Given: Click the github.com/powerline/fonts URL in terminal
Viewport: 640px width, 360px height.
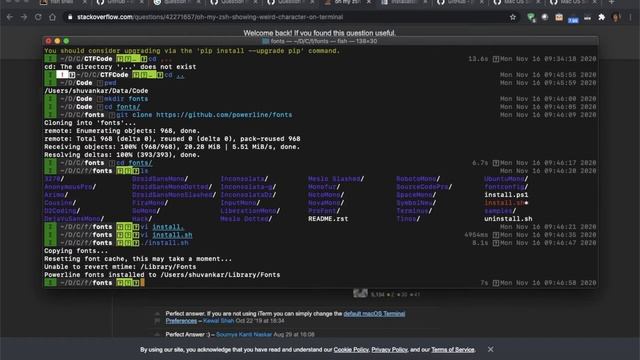Looking at the screenshot, I should pos(224,115).
